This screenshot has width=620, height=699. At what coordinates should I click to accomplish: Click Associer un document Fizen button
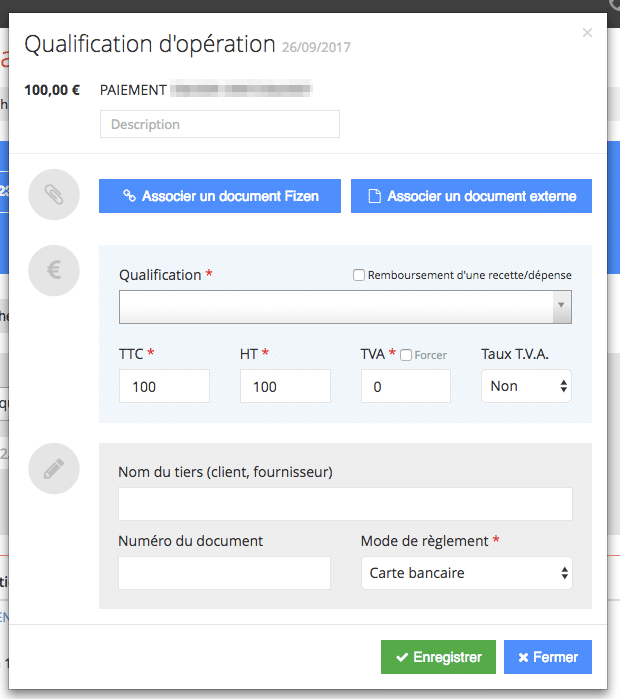tap(220, 196)
